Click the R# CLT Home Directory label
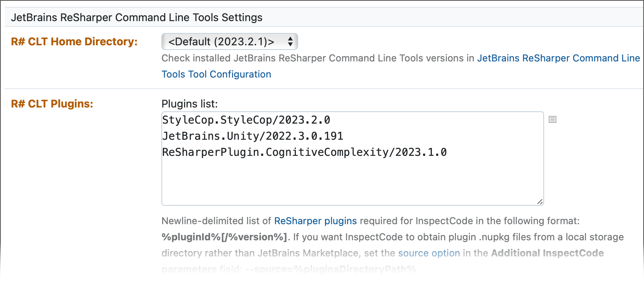Viewport: 644px width, 281px height. point(74,41)
